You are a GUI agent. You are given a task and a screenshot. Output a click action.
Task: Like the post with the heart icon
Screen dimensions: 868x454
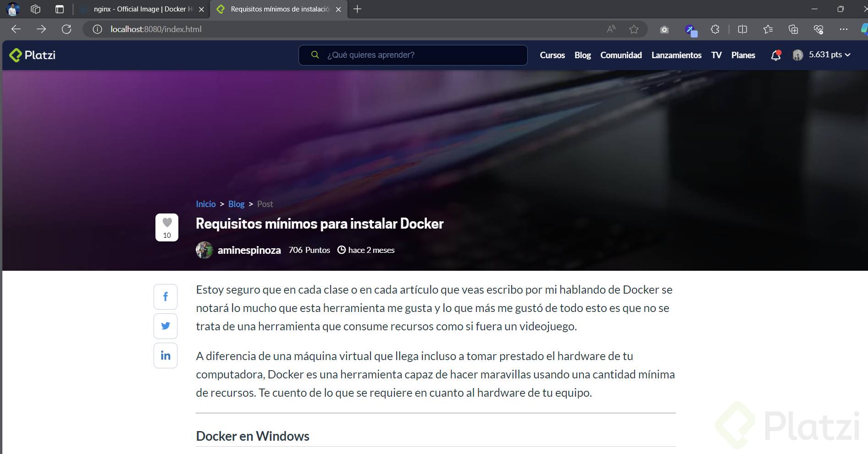point(167,222)
